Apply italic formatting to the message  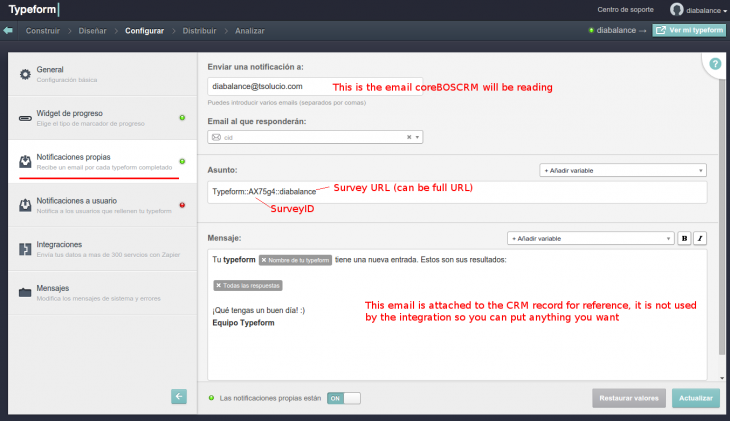[x=700, y=238]
